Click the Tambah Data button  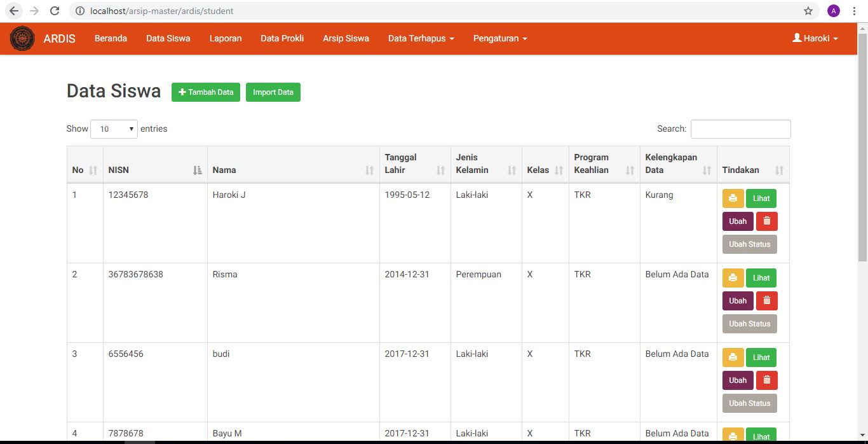pos(206,92)
